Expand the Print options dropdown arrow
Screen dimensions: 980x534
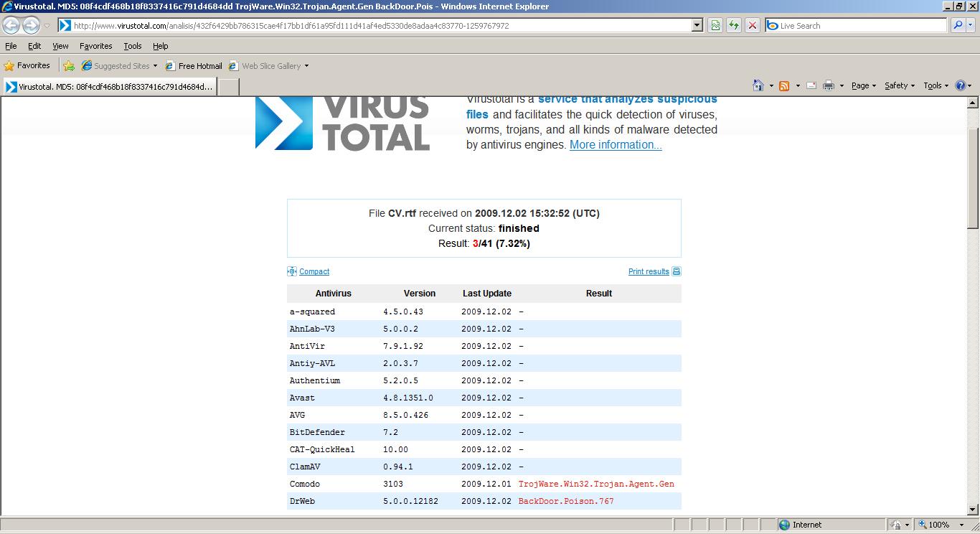tap(842, 86)
